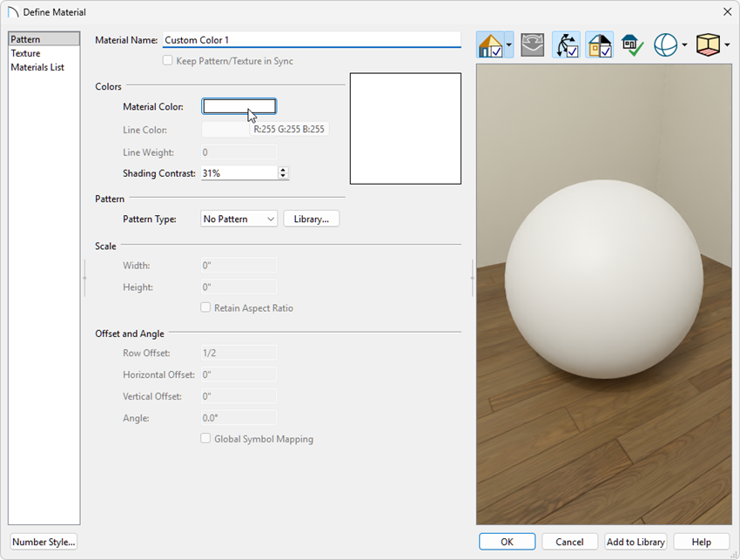Select the sphere rendering style icon
The width and height of the screenshot is (740, 560).
664,44
